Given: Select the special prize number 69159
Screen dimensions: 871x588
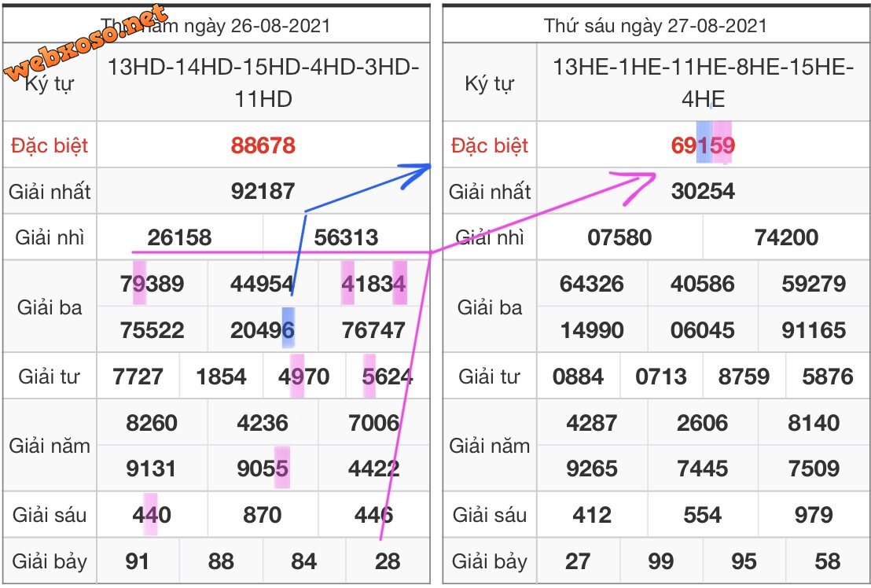Looking at the screenshot, I should coord(703,145).
